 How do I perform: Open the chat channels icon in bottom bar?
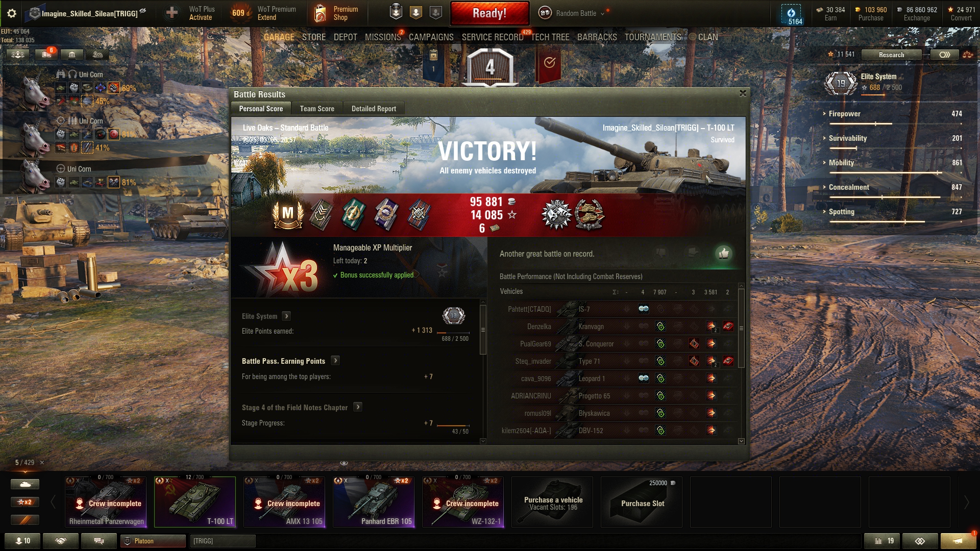(x=99, y=541)
